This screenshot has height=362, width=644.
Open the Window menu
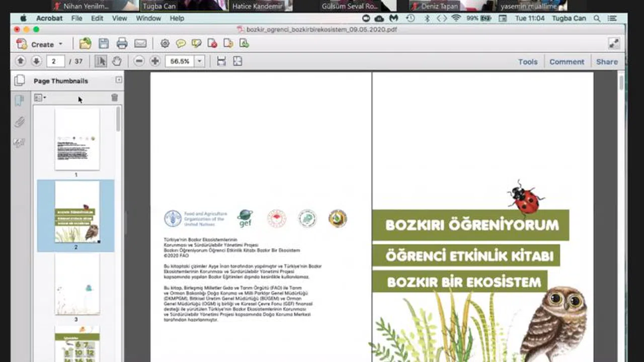tap(148, 18)
